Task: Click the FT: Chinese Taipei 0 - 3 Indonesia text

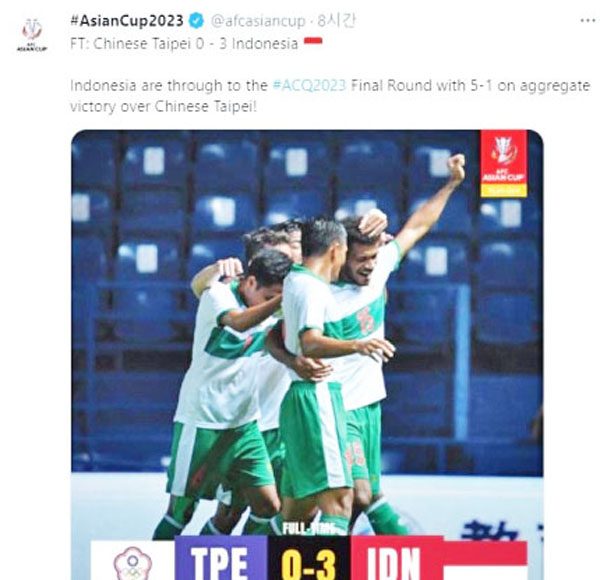Action: coord(184,44)
